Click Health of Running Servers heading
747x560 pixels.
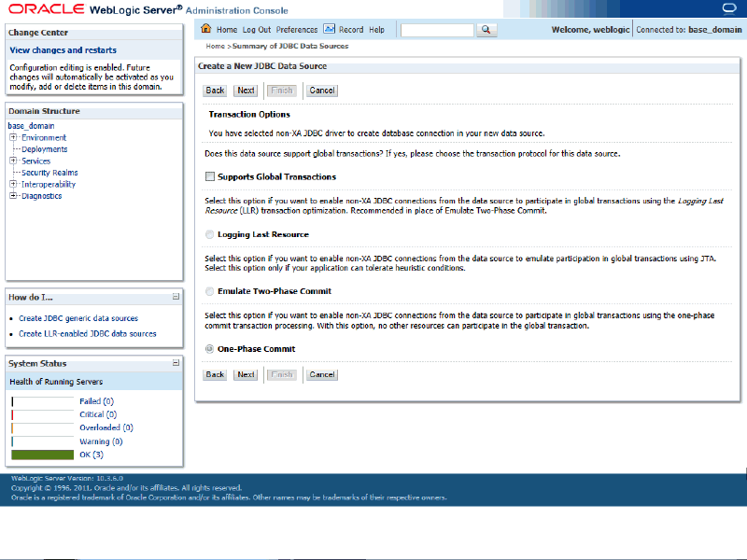coord(56,382)
